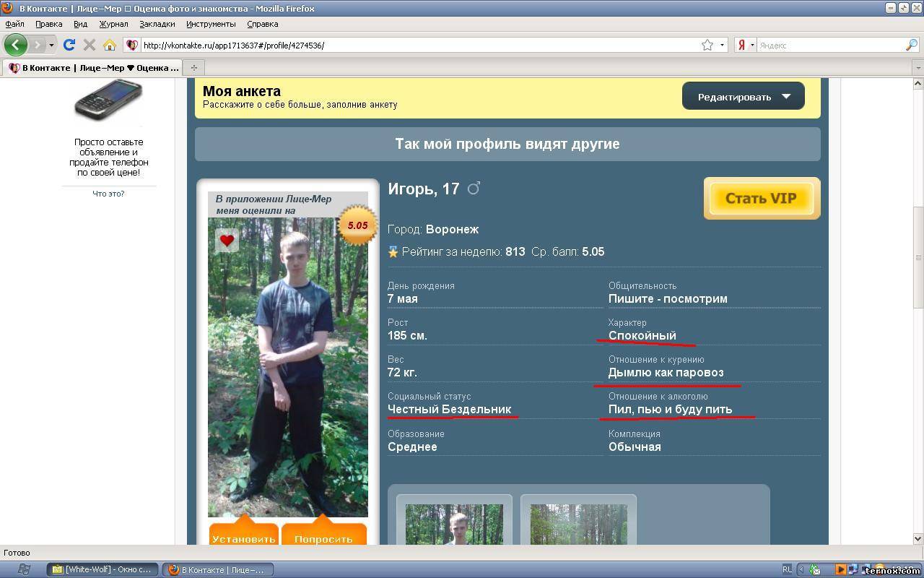The image size is (924, 578).
Task: Open the Файл menu
Action: (x=14, y=24)
